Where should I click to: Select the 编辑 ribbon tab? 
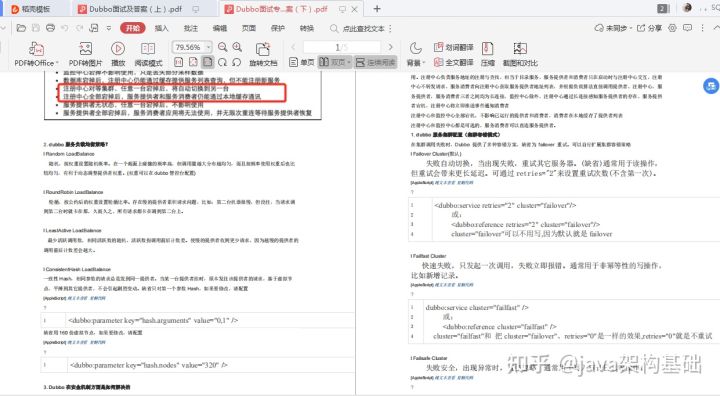pyautogui.click(x=219, y=28)
